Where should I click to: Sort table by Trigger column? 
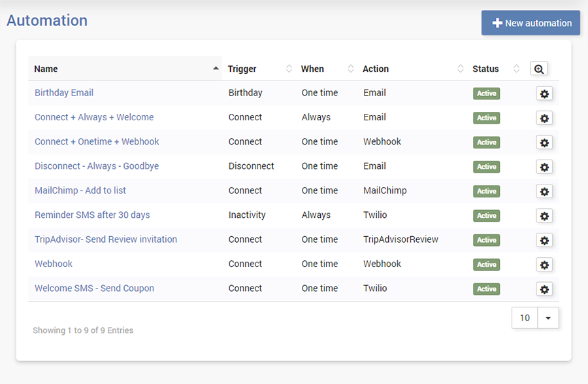point(242,69)
